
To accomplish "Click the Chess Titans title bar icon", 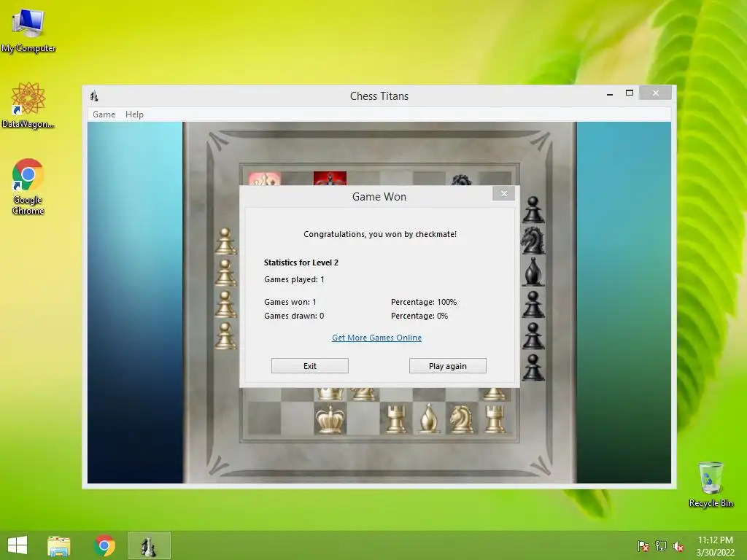I will click(94, 96).
